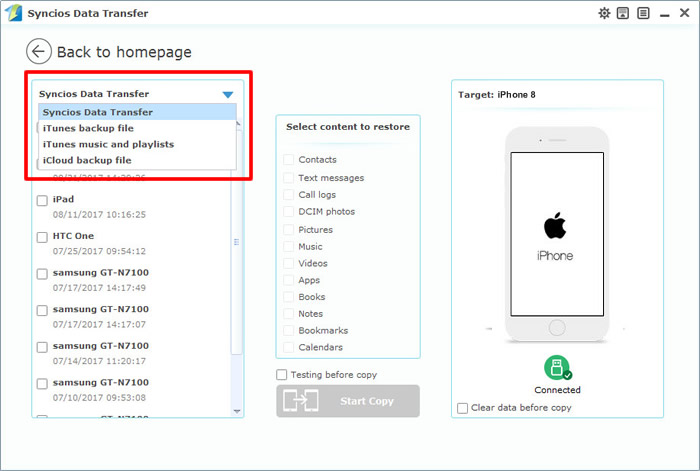Check samsung GT-N7100 07/10/2017 backup

(42, 383)
